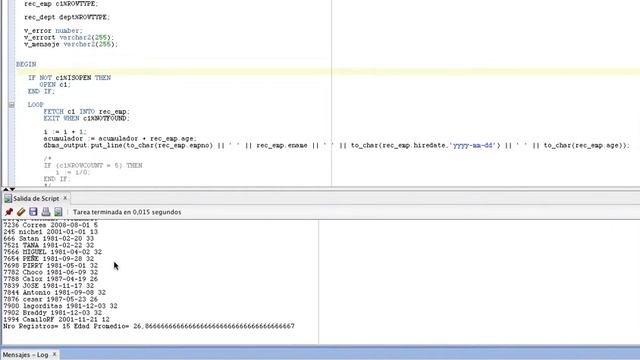640x360 pixels.
Task: Click output row '7236 Correa 2008-08-01 5'
Action: (x=51, y=225)
